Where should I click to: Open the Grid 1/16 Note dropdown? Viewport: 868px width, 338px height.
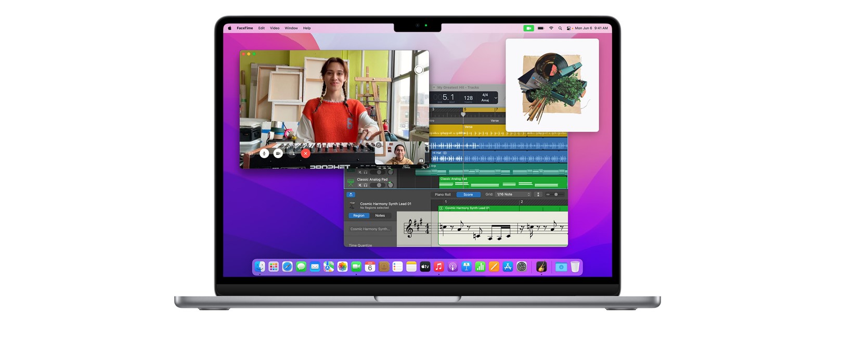pos(513,194)
